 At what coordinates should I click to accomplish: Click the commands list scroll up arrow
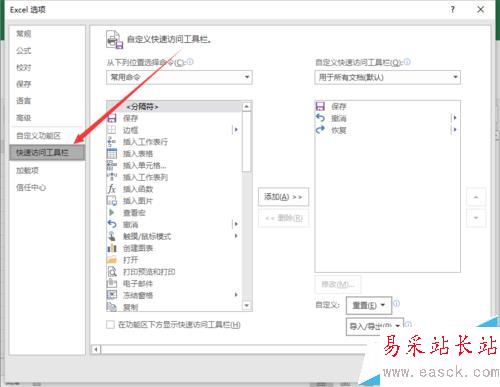[x=246, y=106]
